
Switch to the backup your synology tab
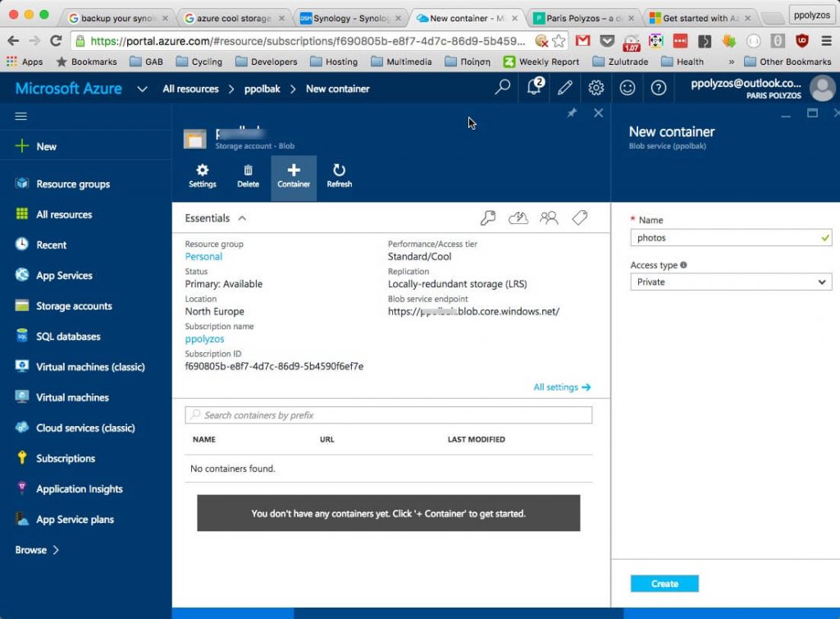pyautogui.click(x=116, y=18)
